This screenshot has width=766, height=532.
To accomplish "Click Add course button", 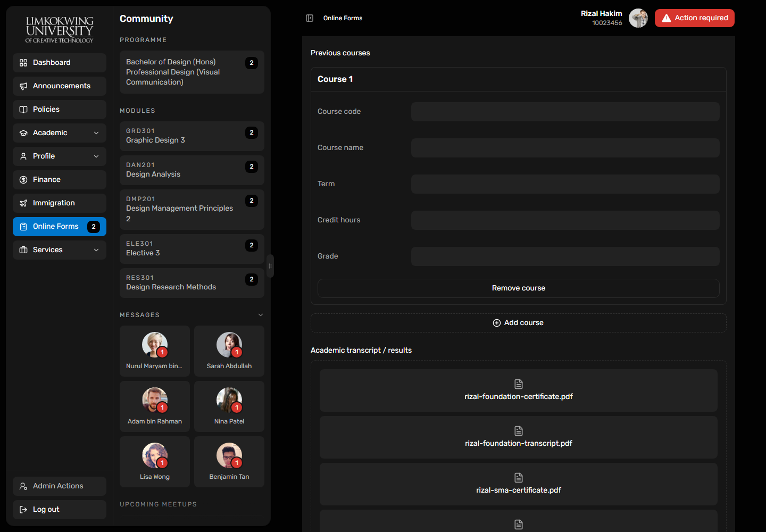I will 519,323.
